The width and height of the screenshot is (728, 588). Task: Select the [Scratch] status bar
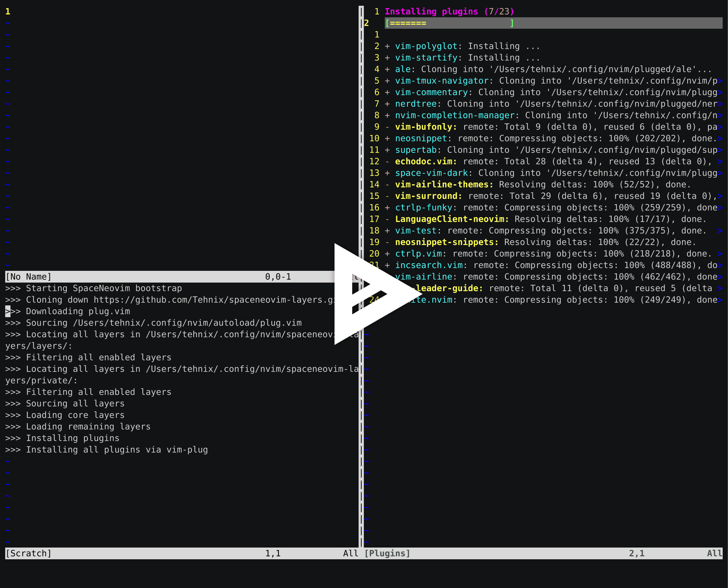click(29, 553)
